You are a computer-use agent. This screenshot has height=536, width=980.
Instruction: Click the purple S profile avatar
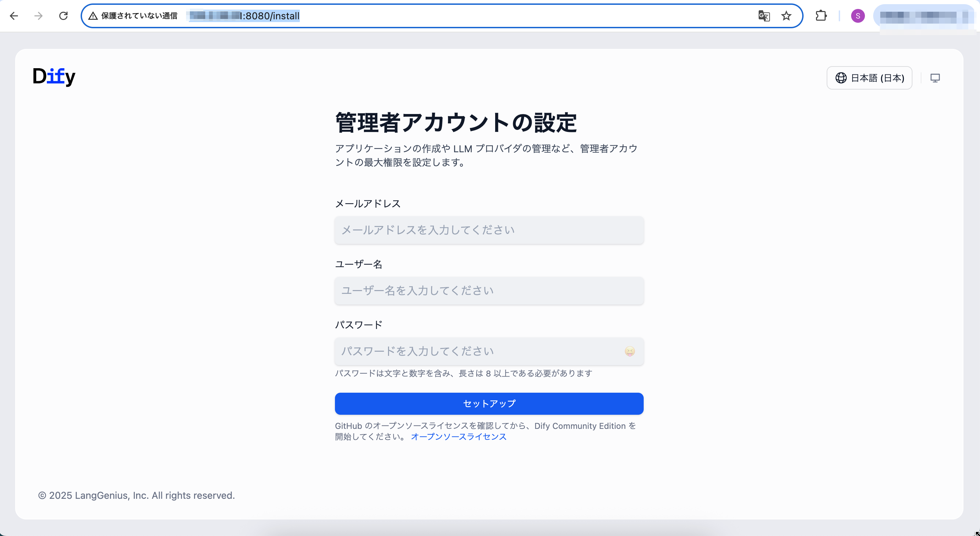point(857,16)
